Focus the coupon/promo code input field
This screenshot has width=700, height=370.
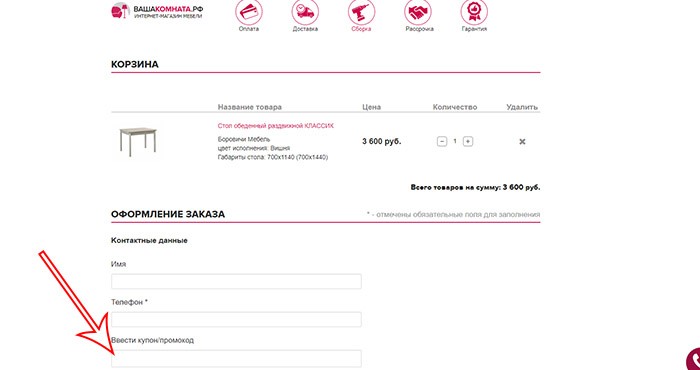click(236, 358)
